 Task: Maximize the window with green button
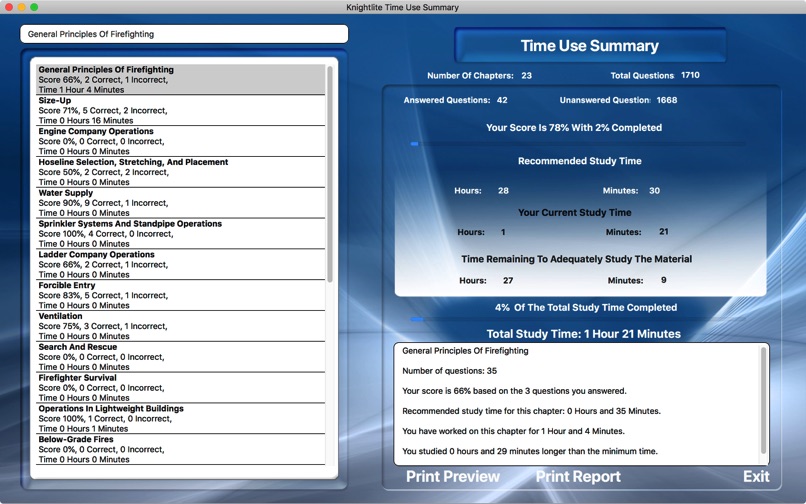tap(34, 7)
